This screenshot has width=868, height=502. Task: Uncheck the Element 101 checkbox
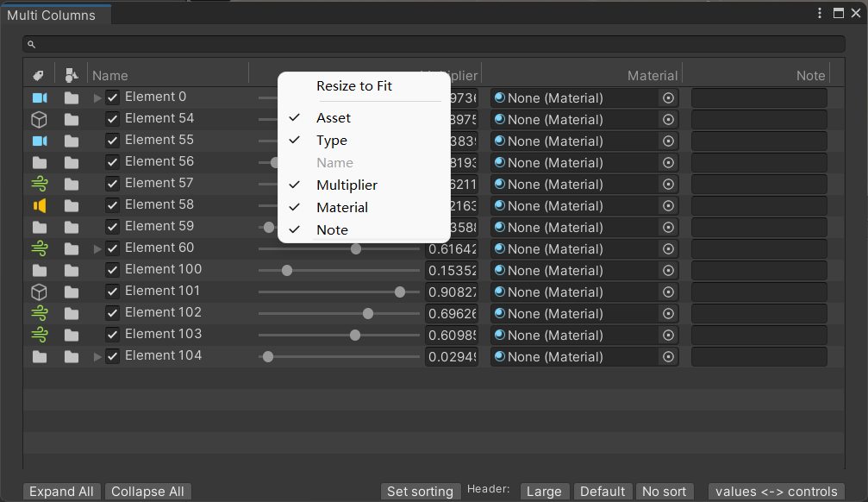click(x=112, y=292)
